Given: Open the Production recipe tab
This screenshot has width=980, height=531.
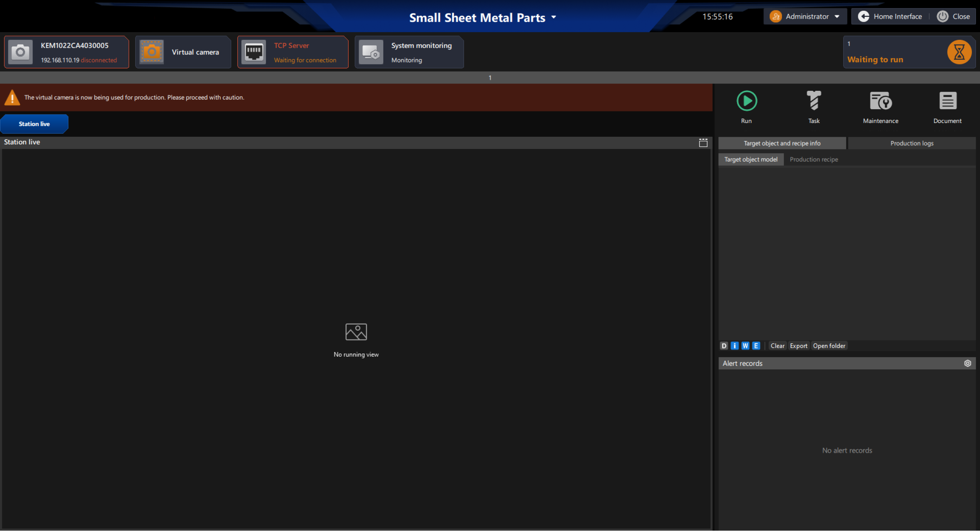Looking at the screenshot, I should pyautogui.click(x=813, y=159).
